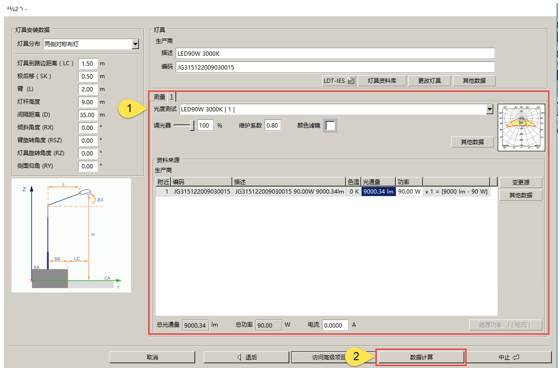Click the 取消 cancel button
Screen dimensions: 560x372
tap(152, 357)
